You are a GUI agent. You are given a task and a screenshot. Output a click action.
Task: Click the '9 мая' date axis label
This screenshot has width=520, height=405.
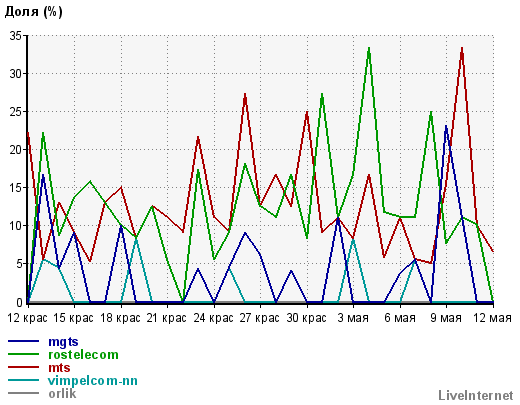pos(446,318)
